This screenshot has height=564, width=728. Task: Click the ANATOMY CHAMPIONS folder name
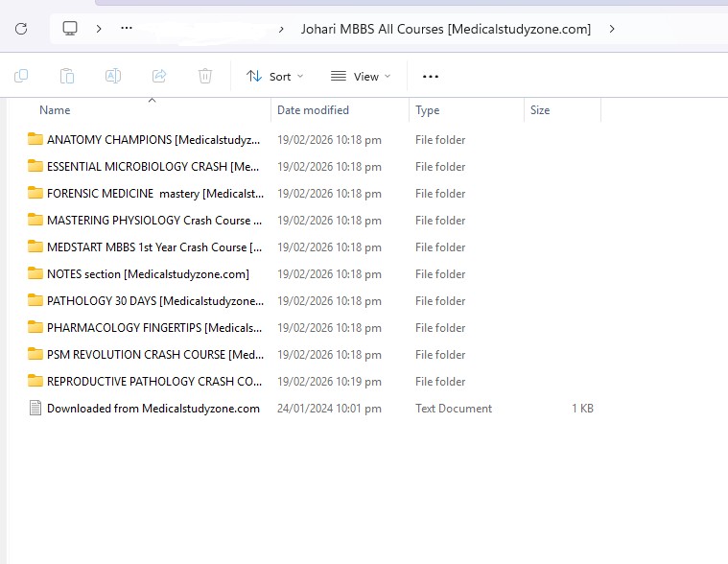(x=153, y=140)
